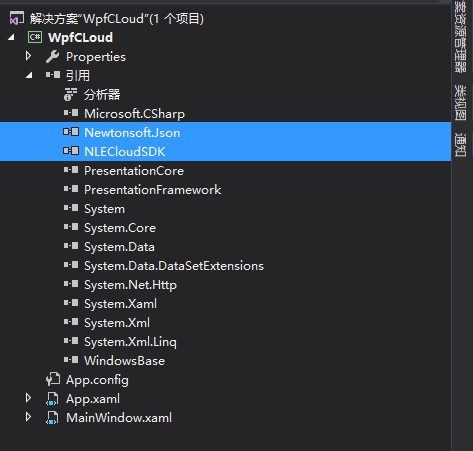Viewport: 473px width, 451px height.
Task: Click the icon beside the System reference
Action: pyautogui.click(x=71, y=208)
